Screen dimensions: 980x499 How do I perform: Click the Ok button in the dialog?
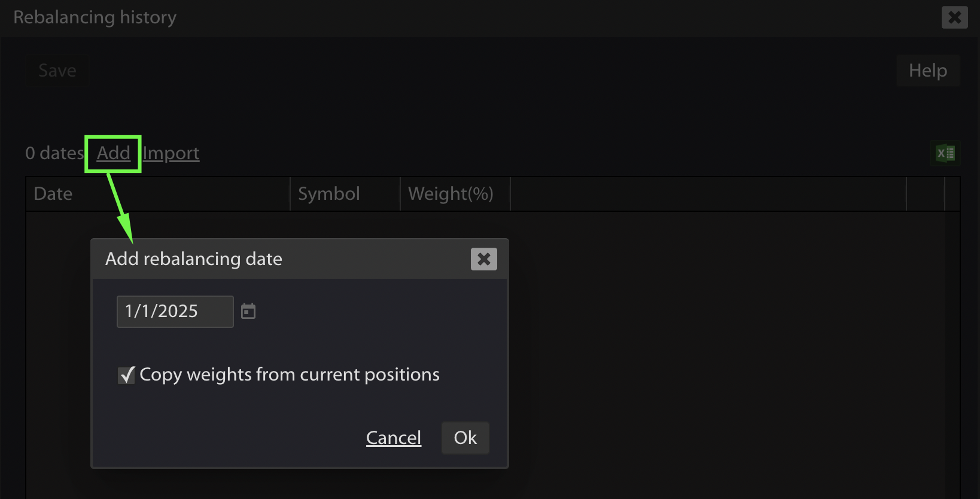point(465,437)
